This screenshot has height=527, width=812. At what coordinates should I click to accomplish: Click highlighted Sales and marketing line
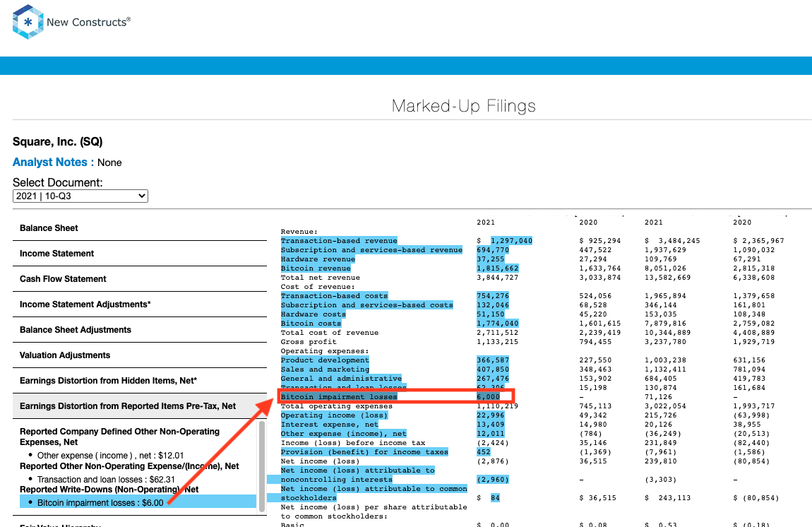(325, 369)
